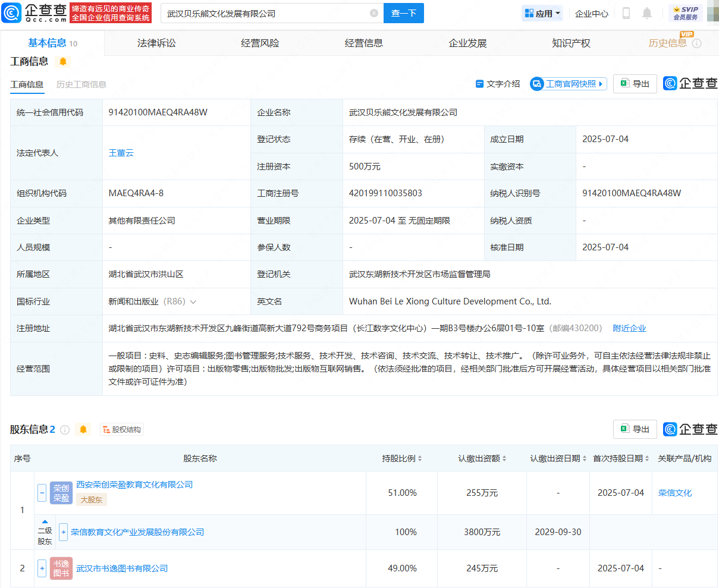Screen dimensions: 719x588
Task: Open 文字介绍 text introduction
Action: 498,84
